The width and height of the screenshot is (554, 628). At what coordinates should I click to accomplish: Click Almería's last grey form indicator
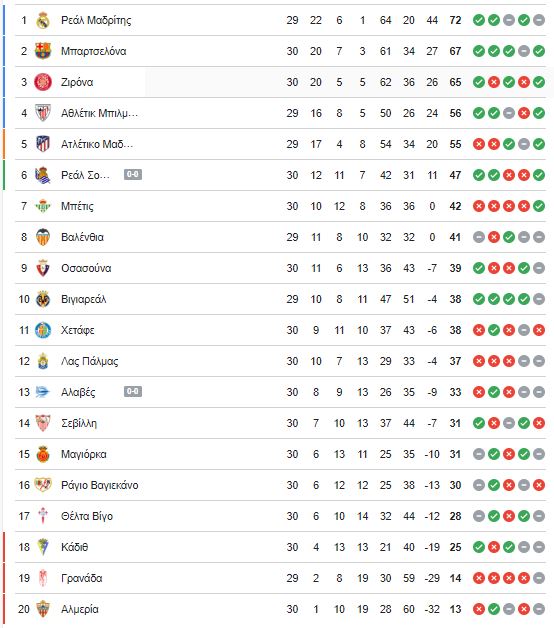click(x=539, y=609)
